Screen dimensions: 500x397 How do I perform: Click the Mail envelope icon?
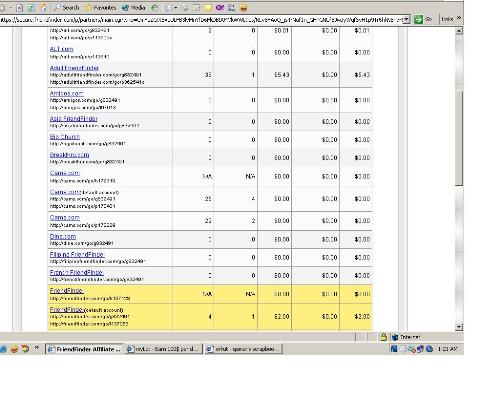[x=169, y=7]
